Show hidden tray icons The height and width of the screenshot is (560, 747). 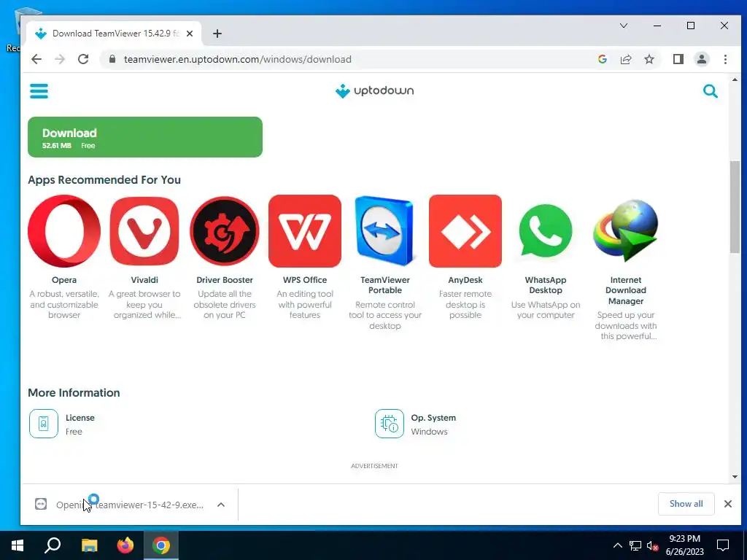click(617, 545)
